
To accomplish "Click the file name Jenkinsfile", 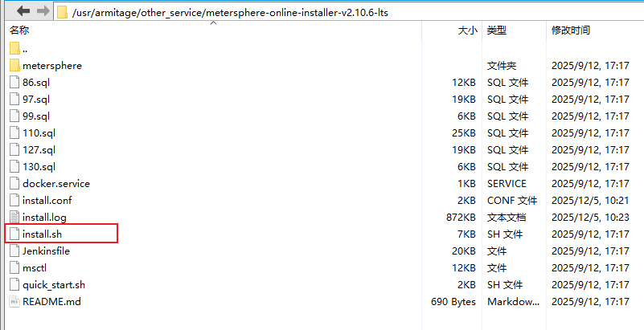I will click(x=46, y=251).
